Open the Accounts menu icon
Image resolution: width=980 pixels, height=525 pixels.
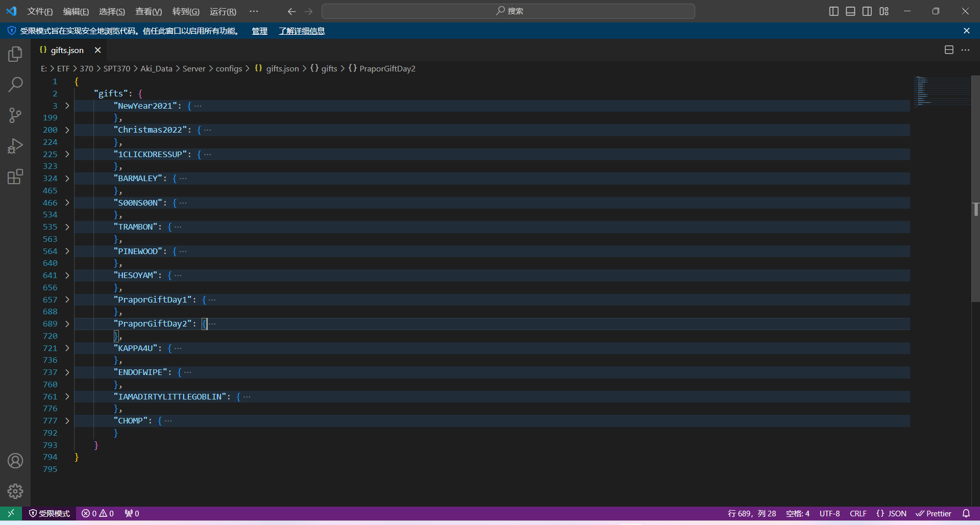coord(15,461)
